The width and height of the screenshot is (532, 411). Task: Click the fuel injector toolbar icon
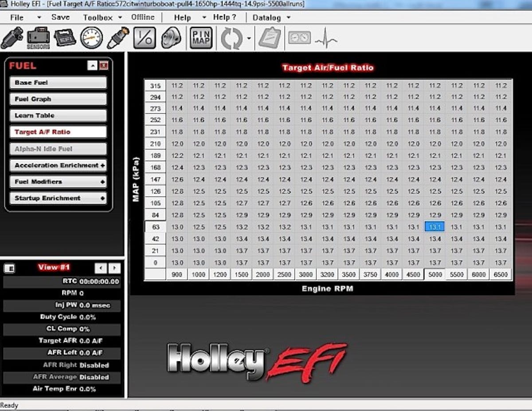(12, 38)
